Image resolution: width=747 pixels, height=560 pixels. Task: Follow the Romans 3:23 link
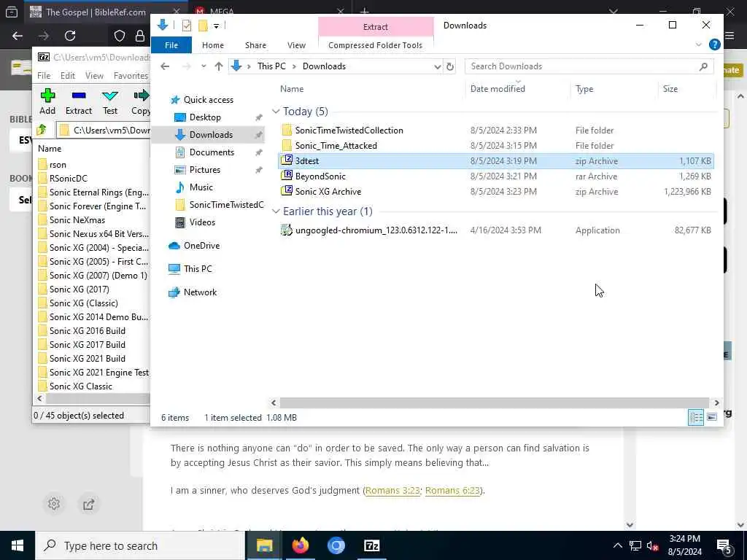tap(392, 491)
